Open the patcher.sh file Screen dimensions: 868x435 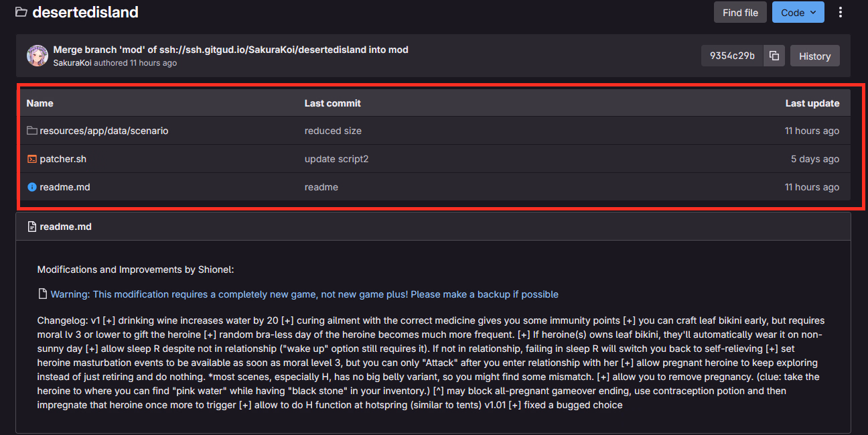pos(63,159)
